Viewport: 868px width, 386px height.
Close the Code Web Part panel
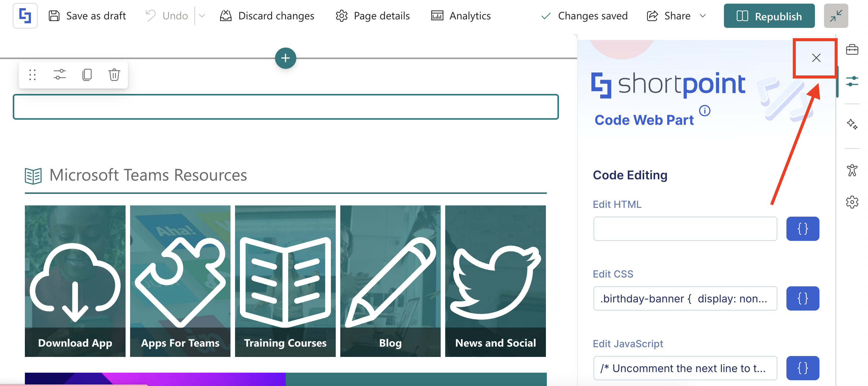tap(816, 58)
